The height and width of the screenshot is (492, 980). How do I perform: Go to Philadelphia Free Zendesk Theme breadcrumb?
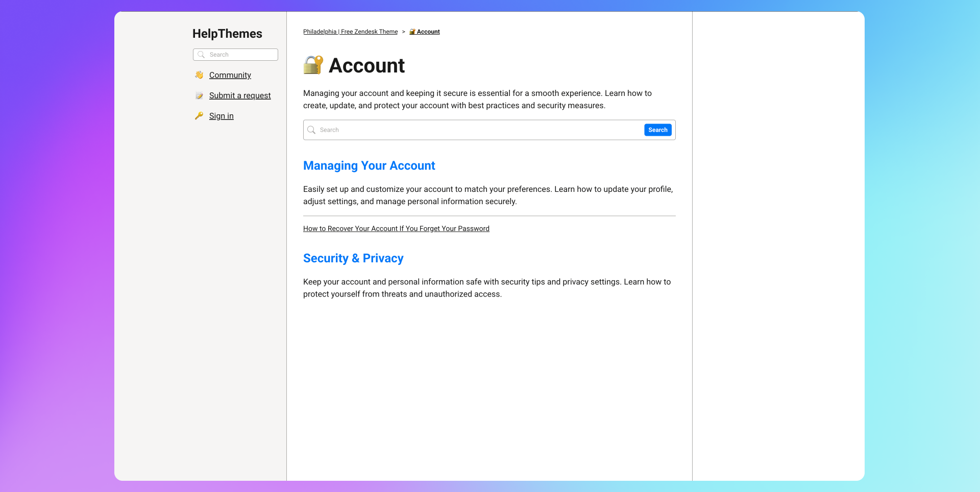coord(350,32)
